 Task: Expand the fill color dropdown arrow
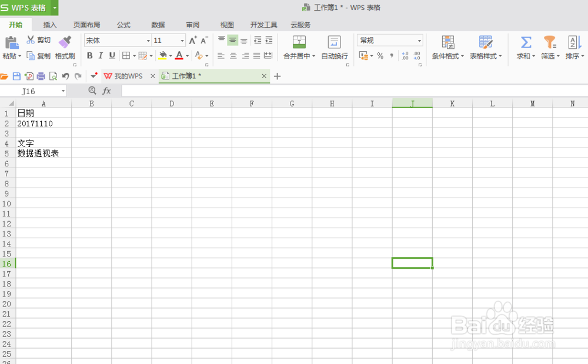171,56
